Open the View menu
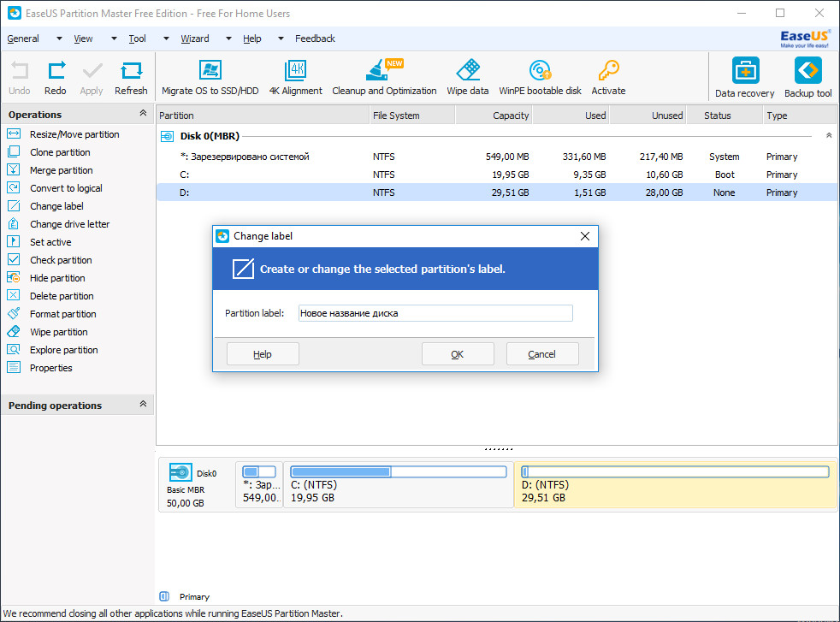 tap(83, 39)
